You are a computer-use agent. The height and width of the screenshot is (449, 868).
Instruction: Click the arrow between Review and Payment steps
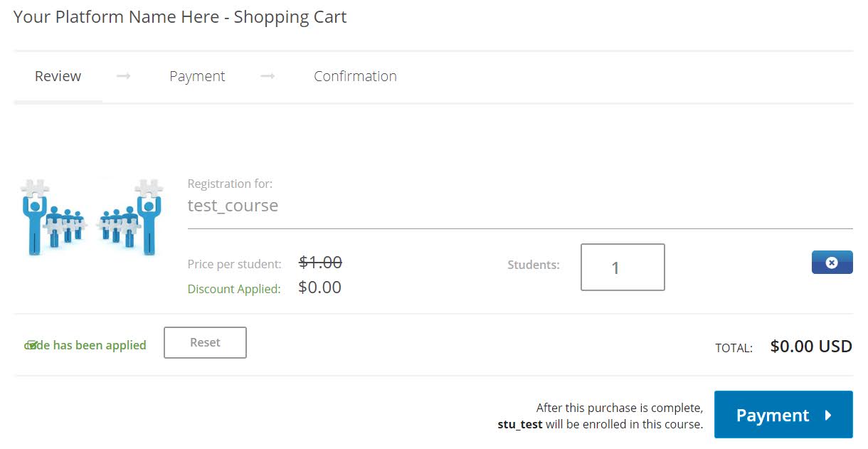[x=124, y=76]
